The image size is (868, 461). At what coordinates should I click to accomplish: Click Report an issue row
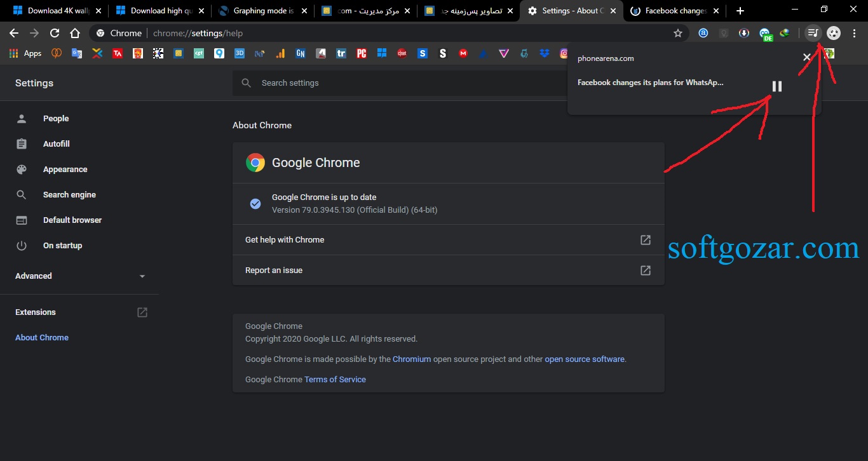(x=449, y=271)
